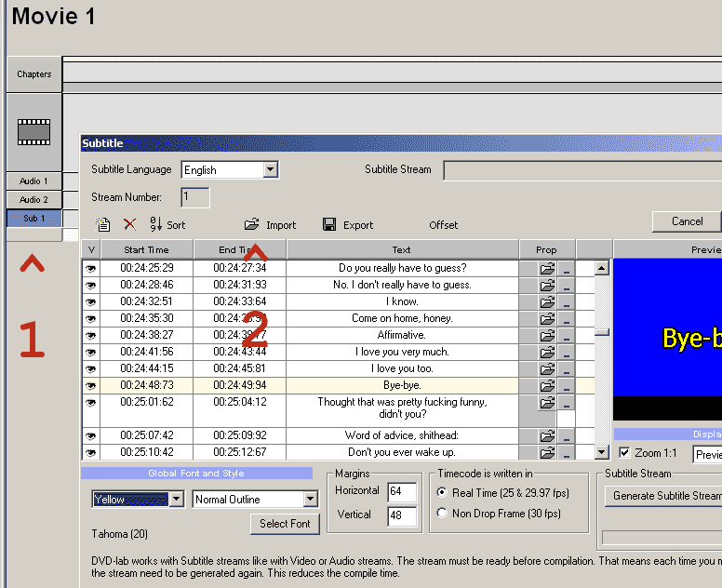The height and width of the screenshot is (588, 722).
Task: Click the Select Font button
Action: 285,524
